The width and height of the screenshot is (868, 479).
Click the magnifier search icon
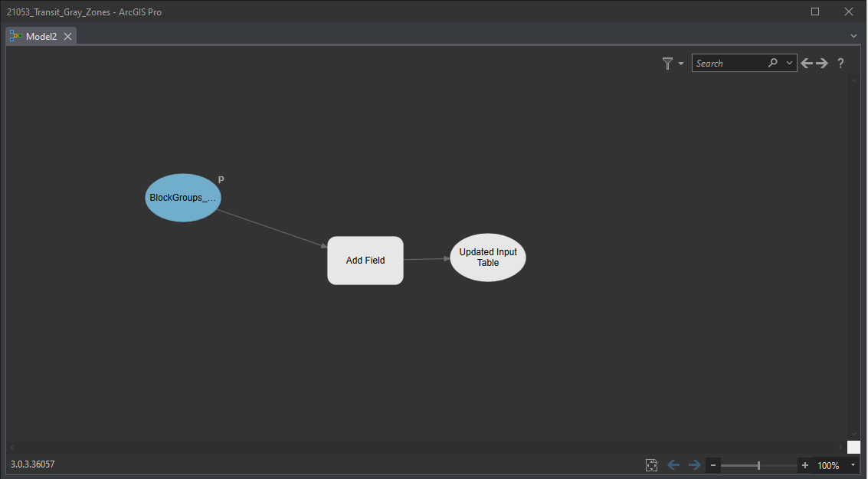773,63
